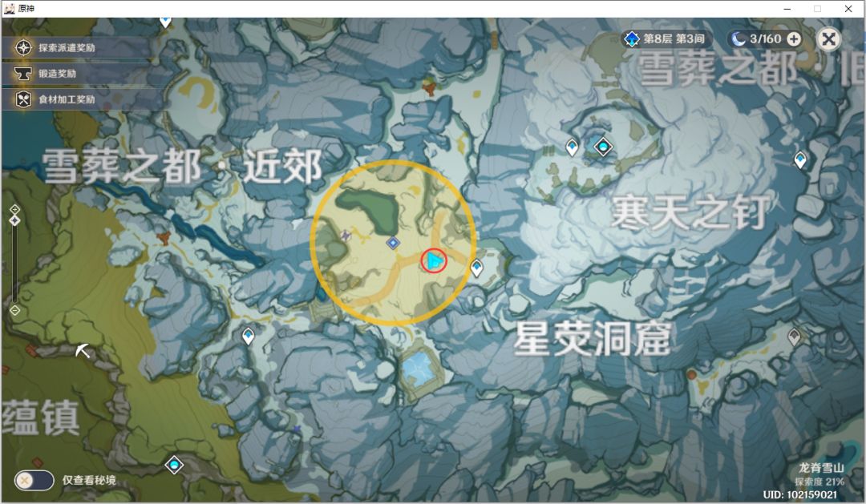This screenshot has height=504, width=866.
Task: Click the blue diamond marker inside the circle
Action: click(393, 243)
